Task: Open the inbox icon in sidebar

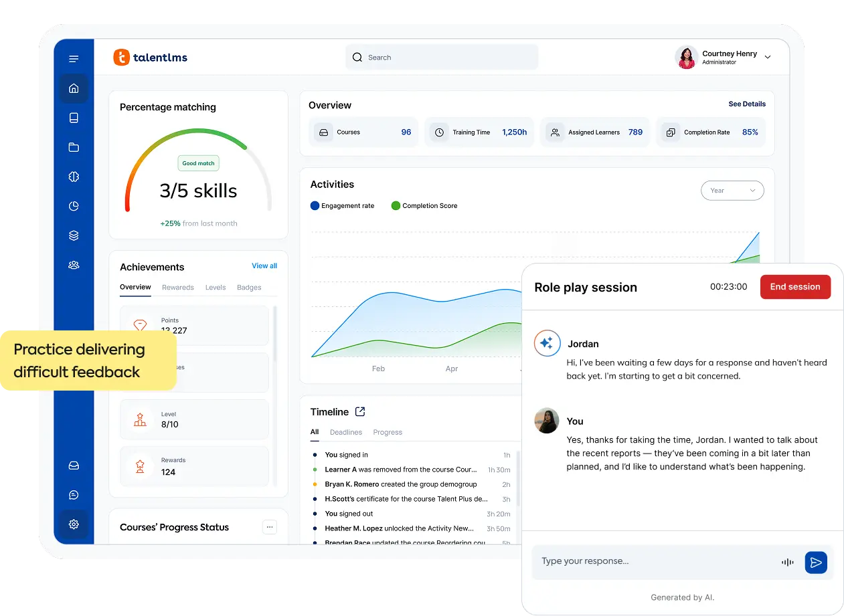Action: click(x=74, y=466)
